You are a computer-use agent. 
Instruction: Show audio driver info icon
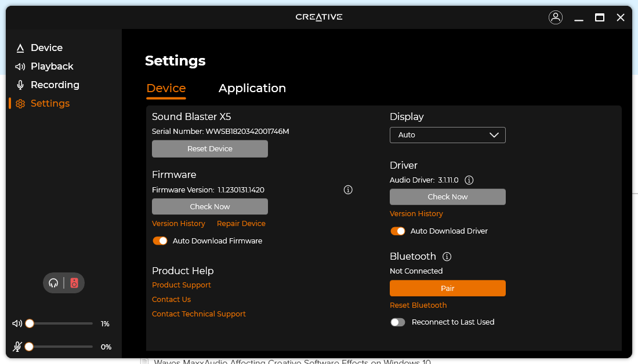(x=469, y=180)
